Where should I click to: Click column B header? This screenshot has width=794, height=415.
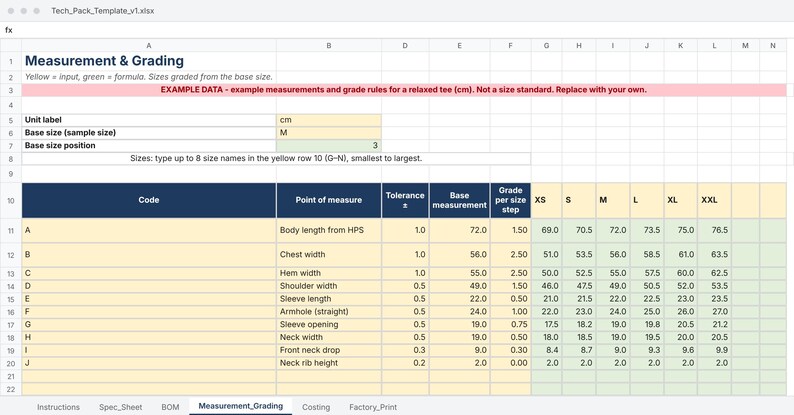[x=329, y=46]
